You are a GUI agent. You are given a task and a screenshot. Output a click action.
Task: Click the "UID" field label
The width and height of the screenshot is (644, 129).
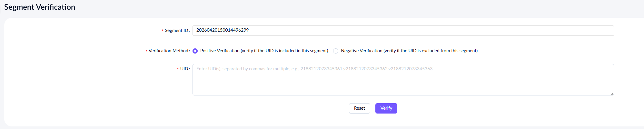[x=184, y=69]
